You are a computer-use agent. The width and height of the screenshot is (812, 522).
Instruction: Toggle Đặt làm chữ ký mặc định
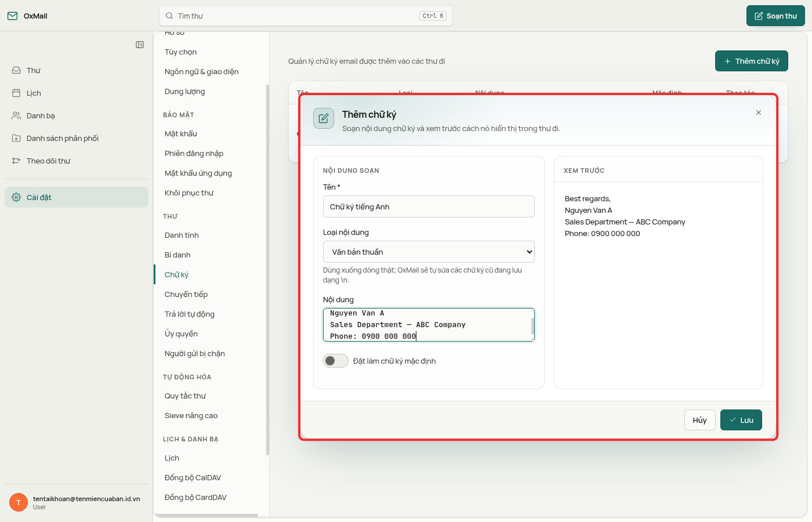tap(335, 361)
